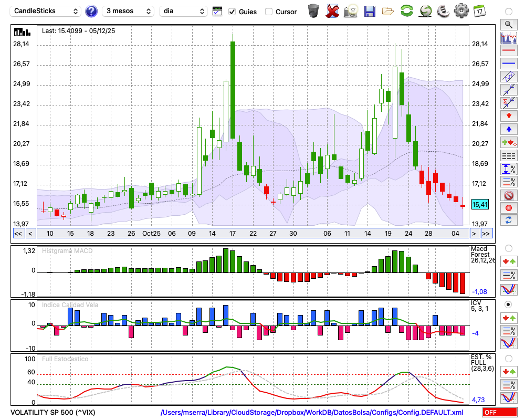Click the red down arrow marker tool
This screenshot has height=420, width=525.
[x=508, y=115]
